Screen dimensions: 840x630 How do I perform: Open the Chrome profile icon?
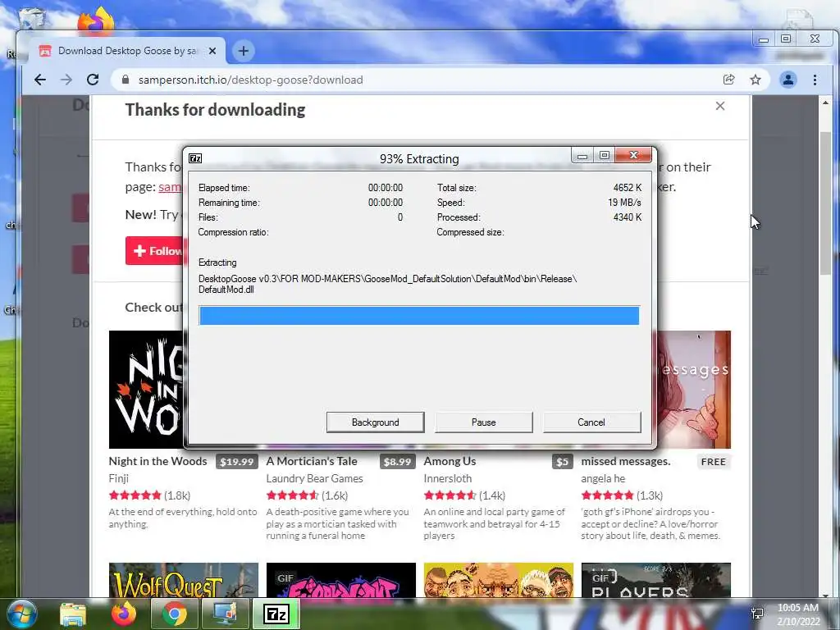tap(788, 80)
